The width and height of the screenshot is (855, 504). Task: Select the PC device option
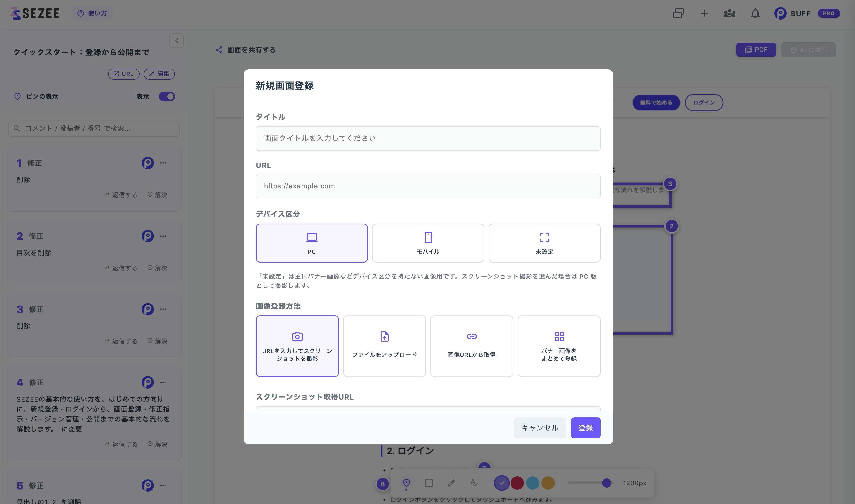tap(312, 243)
